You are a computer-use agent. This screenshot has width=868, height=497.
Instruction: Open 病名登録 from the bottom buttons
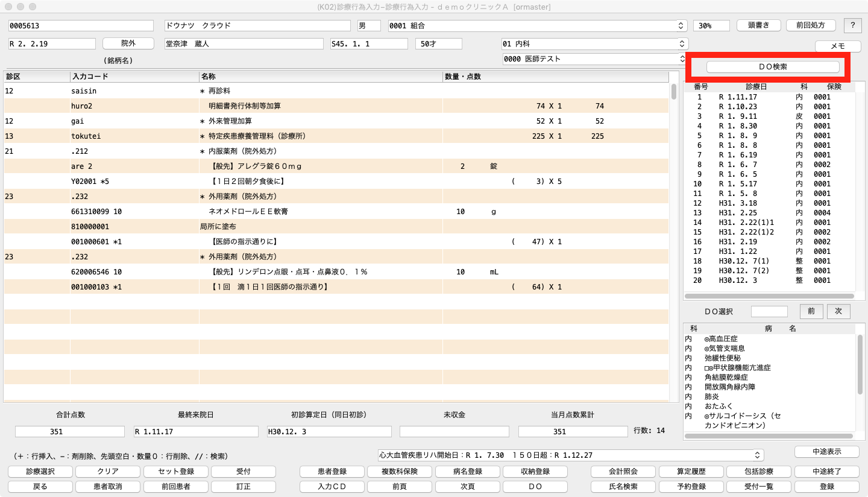(x=467, y=472)
